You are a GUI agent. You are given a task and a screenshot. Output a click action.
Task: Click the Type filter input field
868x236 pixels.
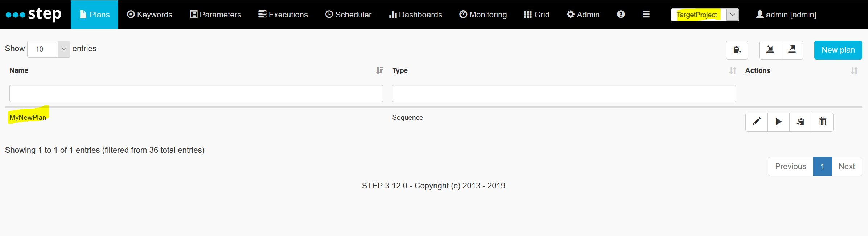(564, 93)
